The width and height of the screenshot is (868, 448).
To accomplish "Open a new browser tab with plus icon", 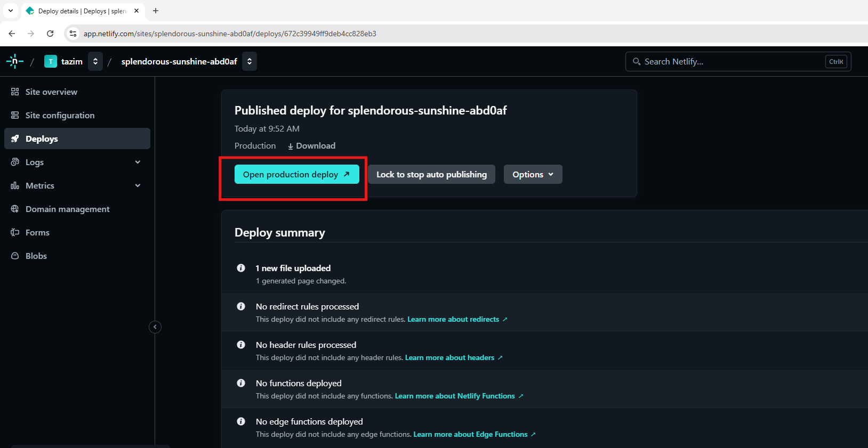I will tap(156, 11).
